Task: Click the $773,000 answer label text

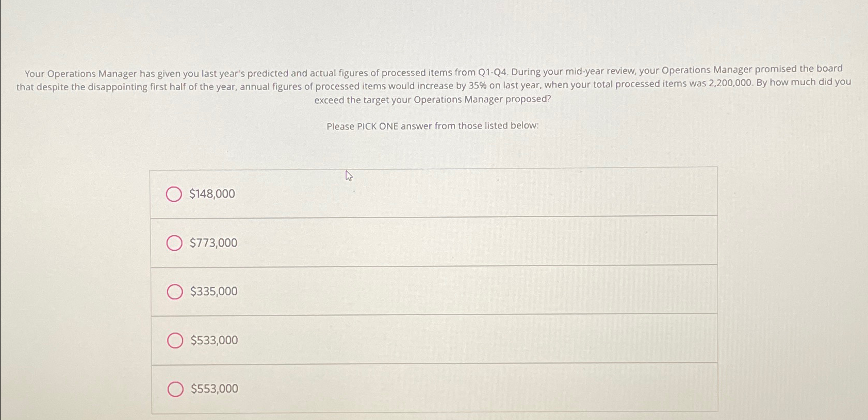Action: click(x=214, y=243)
